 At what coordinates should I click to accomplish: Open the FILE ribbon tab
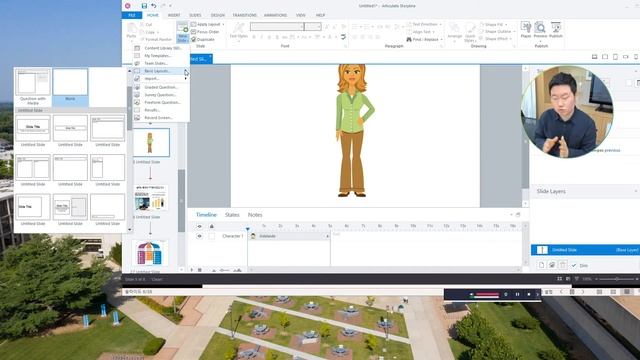(132, 15)
